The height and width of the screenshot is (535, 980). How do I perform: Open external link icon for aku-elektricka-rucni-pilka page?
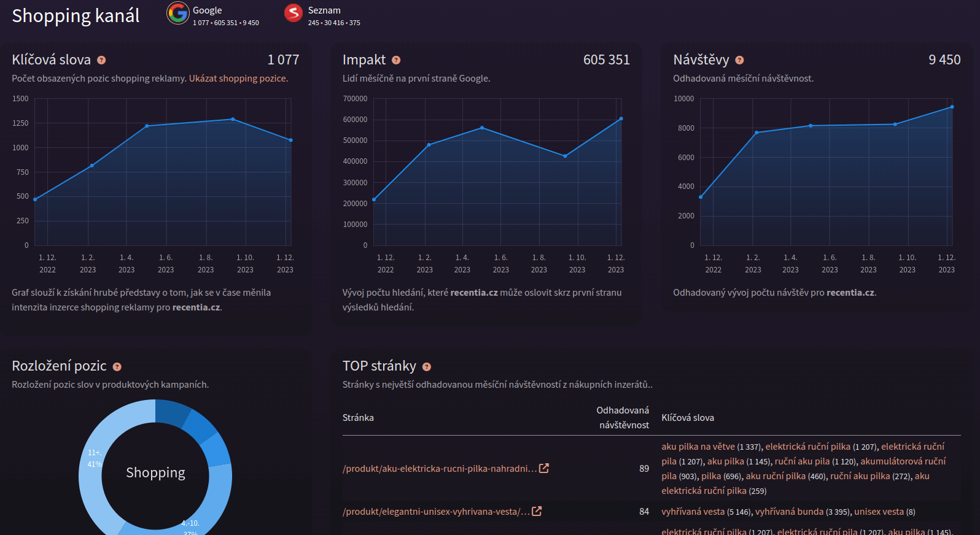tap(544, 468)
